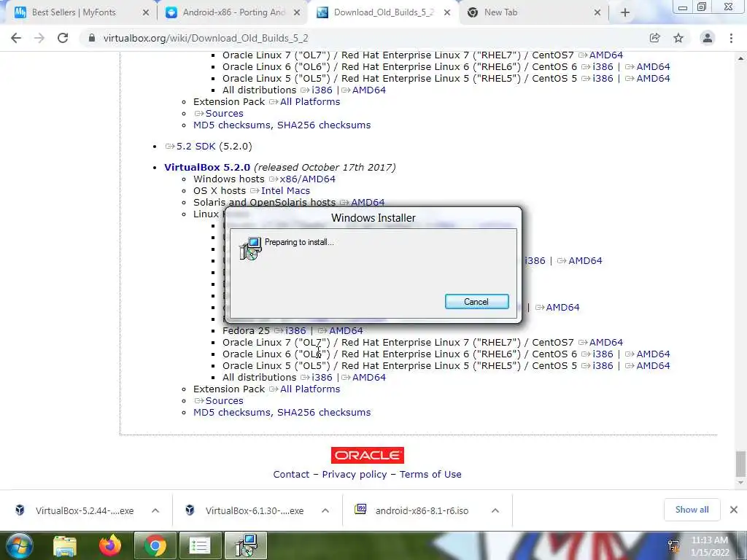Click bottom All distributions i386 link
747x560 pixels.
pyautogui.click(x=322, y=377)
